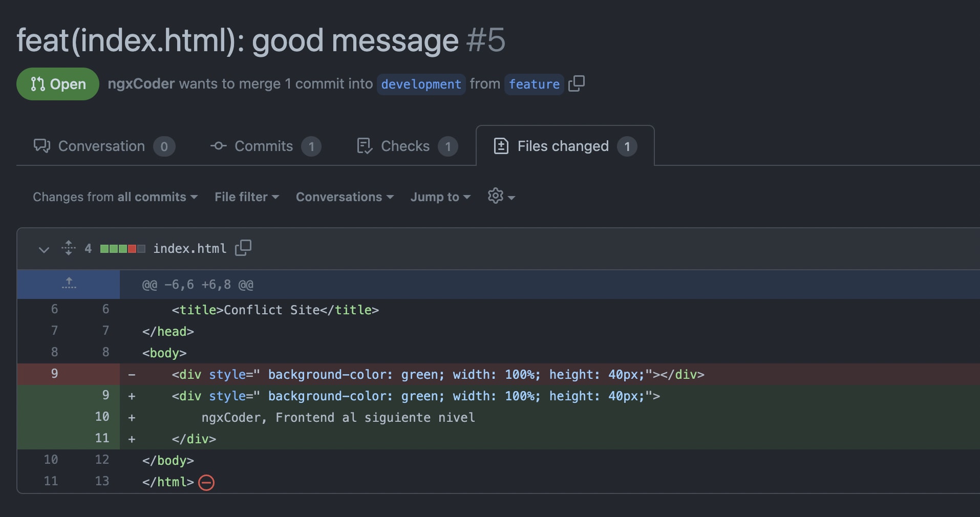
Task: Click the Commits count badge
Action: 311,146
